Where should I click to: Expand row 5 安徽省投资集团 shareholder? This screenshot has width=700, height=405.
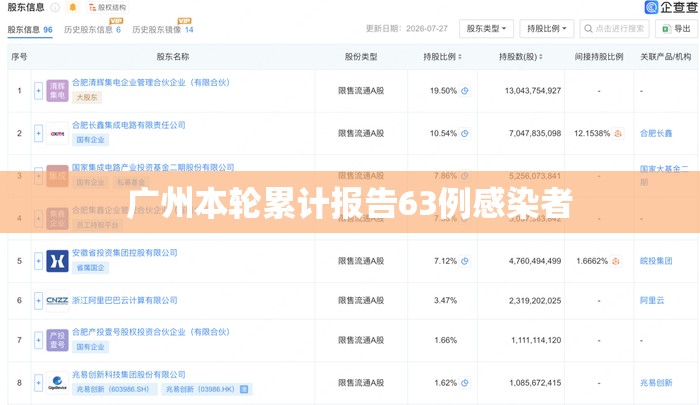(x=38, y=261)
